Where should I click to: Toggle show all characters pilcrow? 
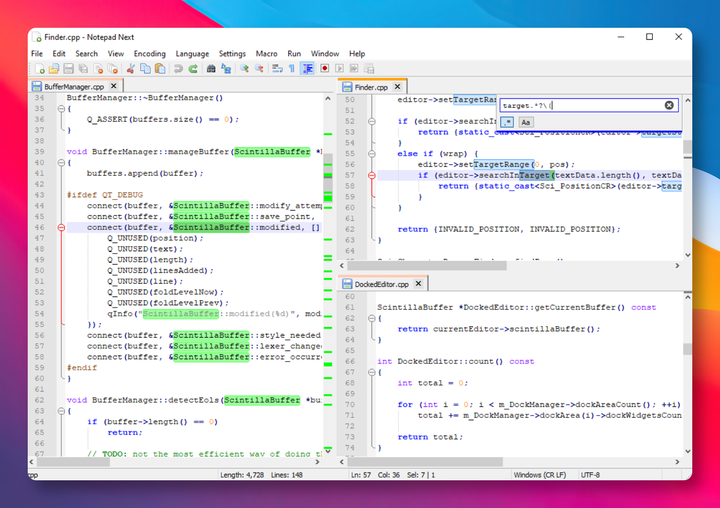tap(292, 69)
